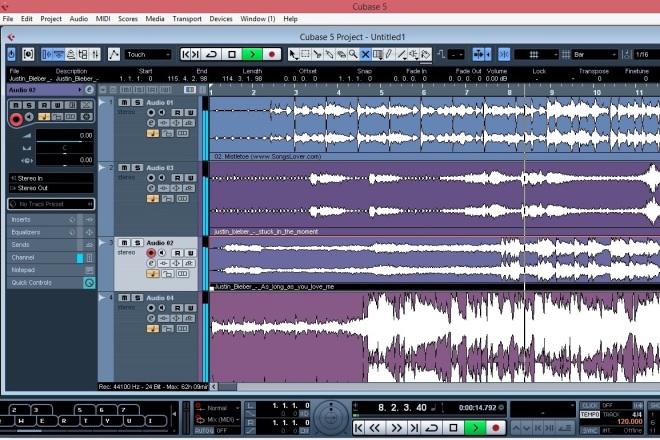Select the Erase tool
The width and height of the screenshot is (660, 440).
[x=341, y=54]
